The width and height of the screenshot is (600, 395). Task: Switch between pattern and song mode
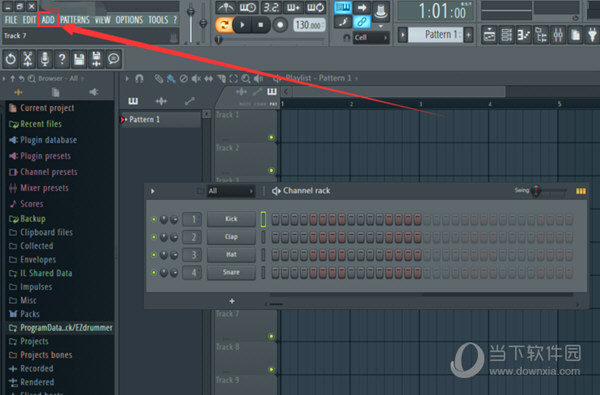[223, 25]
